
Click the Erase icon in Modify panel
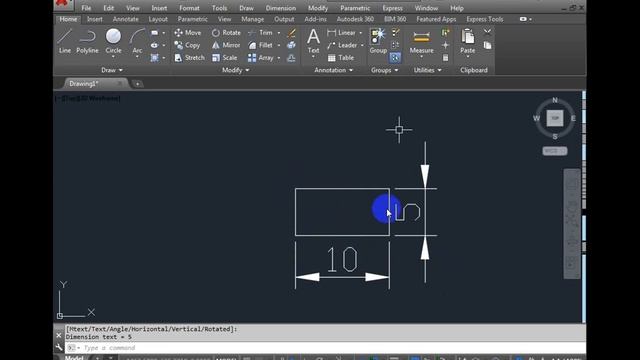[x=291, y=33]
